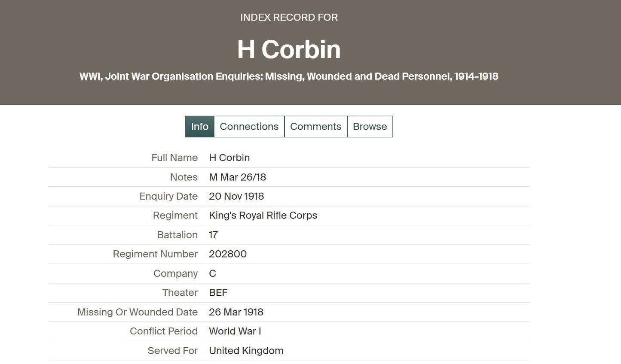Open the Comments tab

tap(316, 127)
